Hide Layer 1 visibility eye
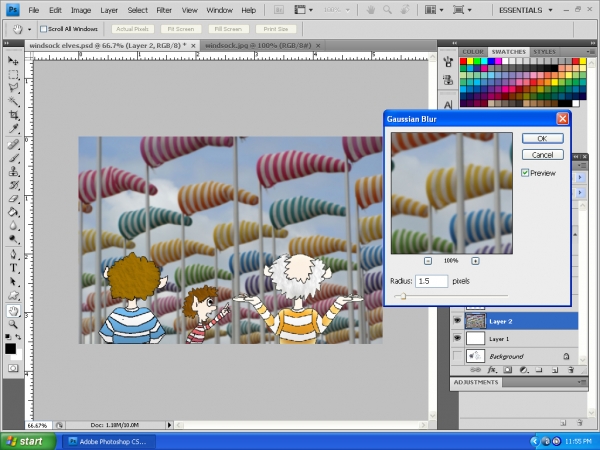600x450 pixels. 457,338
